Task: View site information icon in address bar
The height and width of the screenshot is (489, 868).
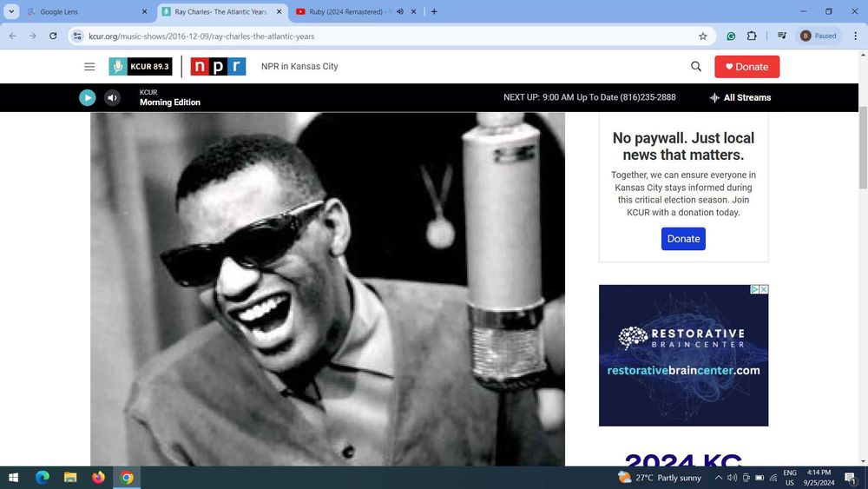Action: pyautogui.click(x=77, y=36)
